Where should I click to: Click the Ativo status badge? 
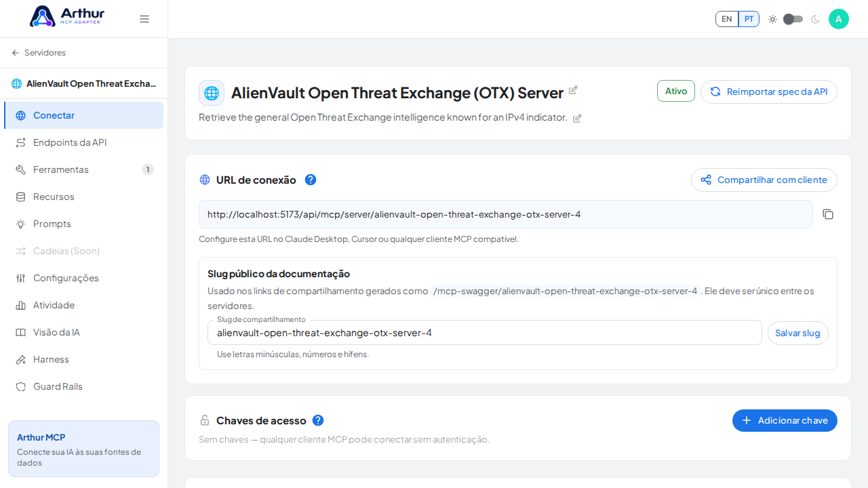point(676,91)
